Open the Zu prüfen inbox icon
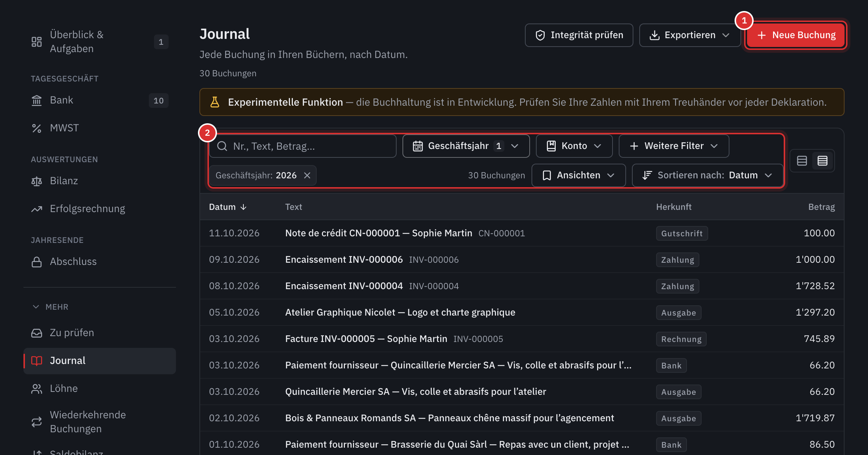This screenshot has height=455, width=868. 37,333
